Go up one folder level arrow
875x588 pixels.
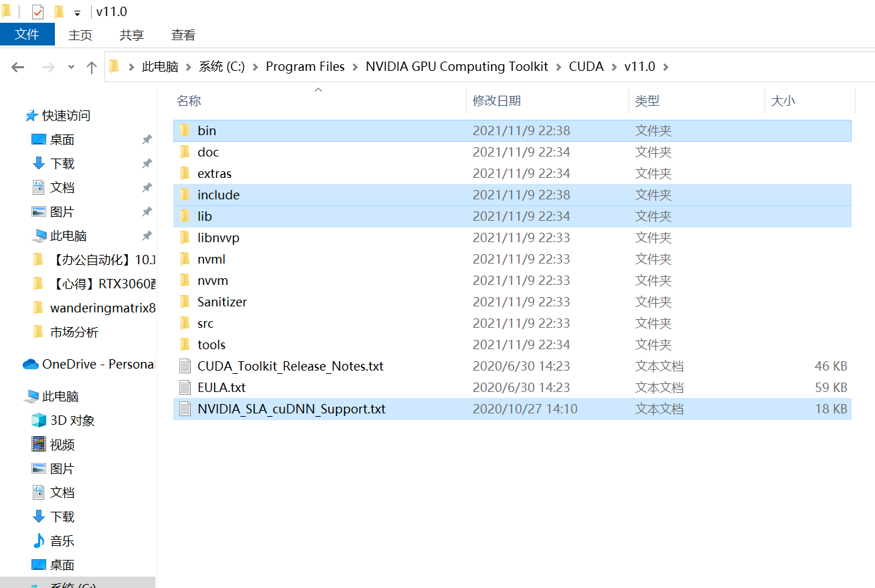pyautogui.click(x=92, y=67)
